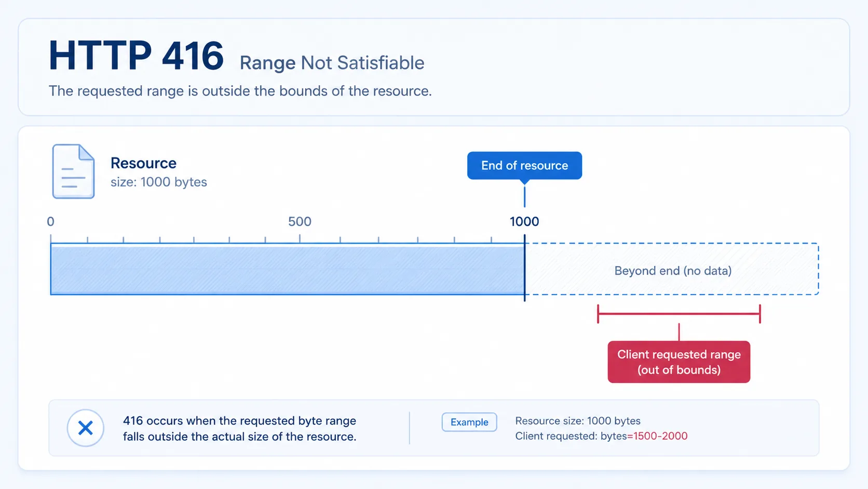
Task: Click the '0' axis label
Action: [x=50, y=222]
